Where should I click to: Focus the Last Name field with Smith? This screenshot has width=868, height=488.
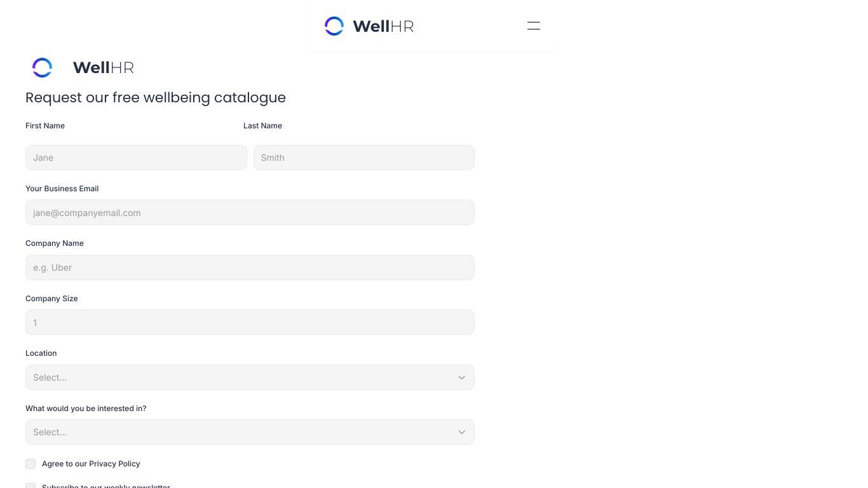[x=364, y=158]
